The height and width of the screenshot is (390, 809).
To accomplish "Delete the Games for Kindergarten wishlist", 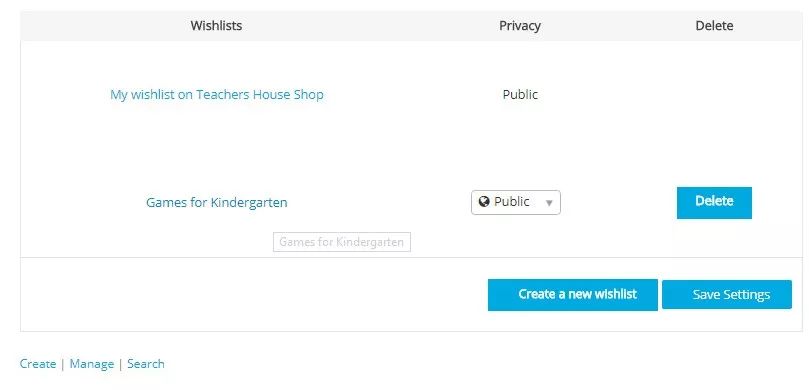I will tap(714, 203).
